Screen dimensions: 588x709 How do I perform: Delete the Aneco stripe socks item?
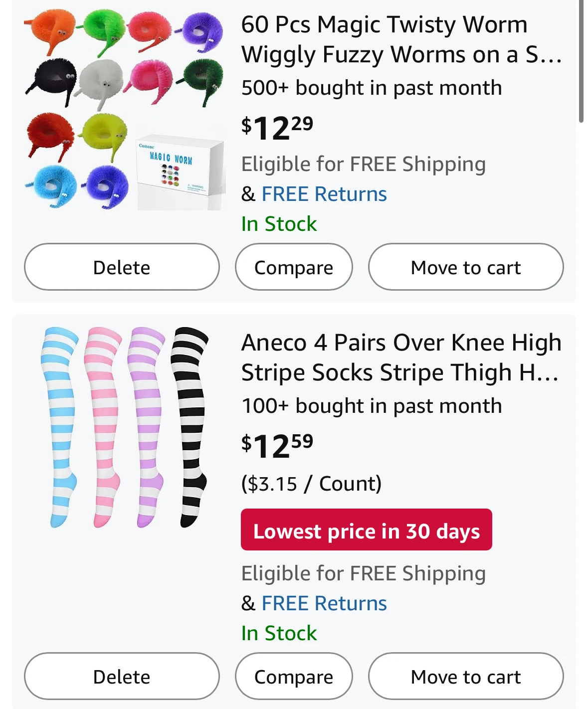tap(121, 676)
